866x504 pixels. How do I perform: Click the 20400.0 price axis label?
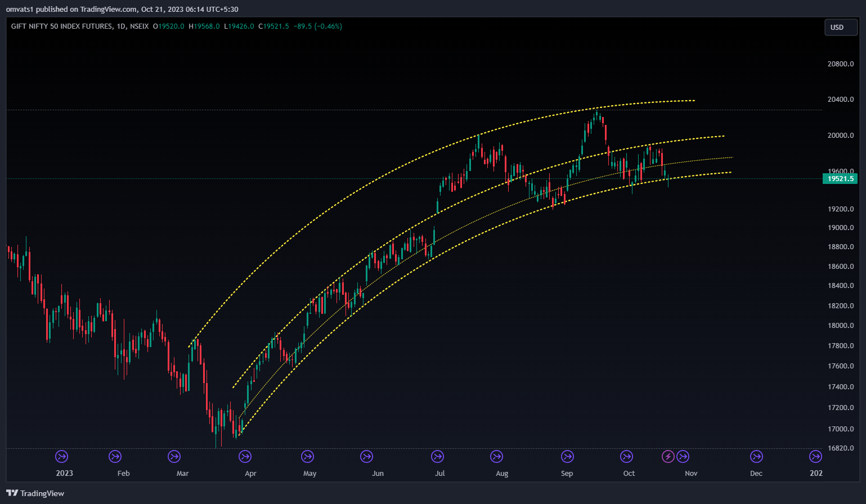(840, 100)
